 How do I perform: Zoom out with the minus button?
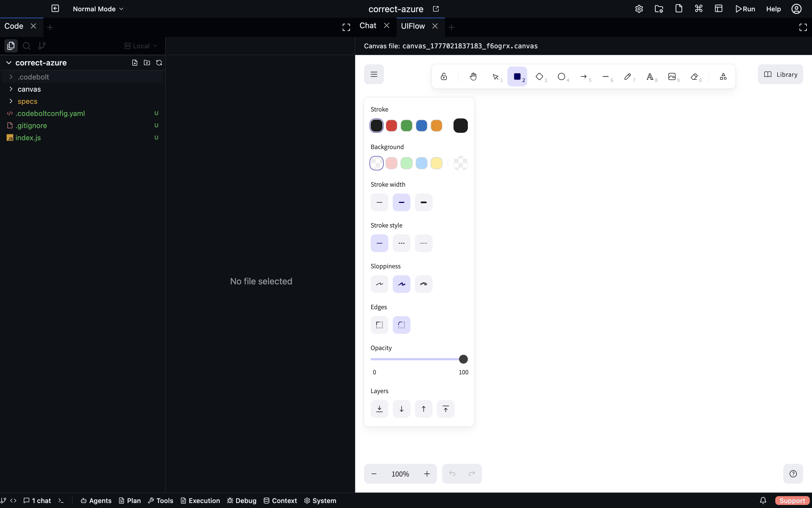[x=374, y=474]
